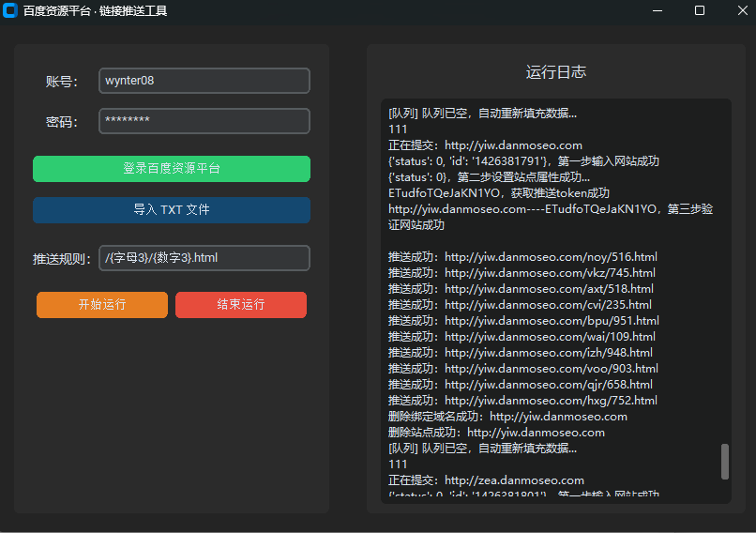Click log entry vkz/745.html

click(x=522, y=272)
